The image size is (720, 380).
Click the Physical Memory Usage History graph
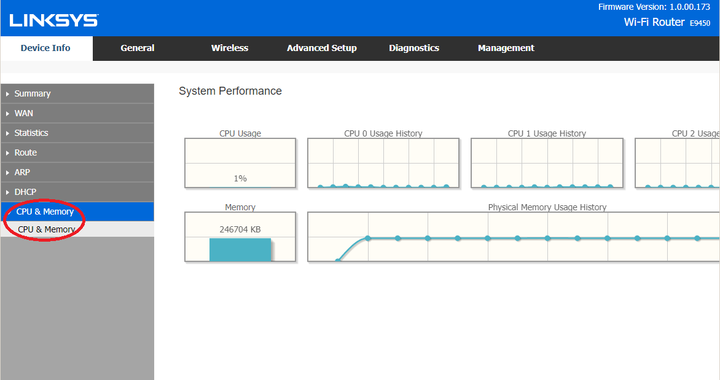pyautogui.click(x=514, y=237)
